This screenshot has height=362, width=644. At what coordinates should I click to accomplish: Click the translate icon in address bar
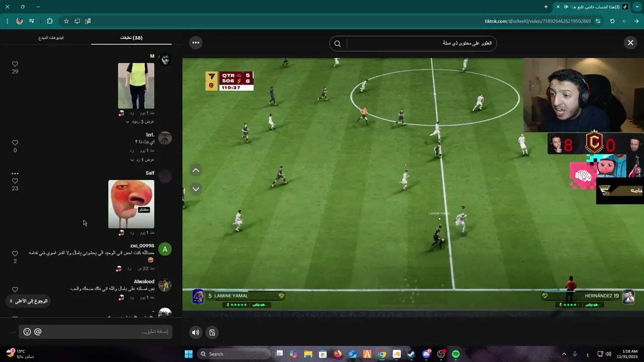(x=88, y=21)
